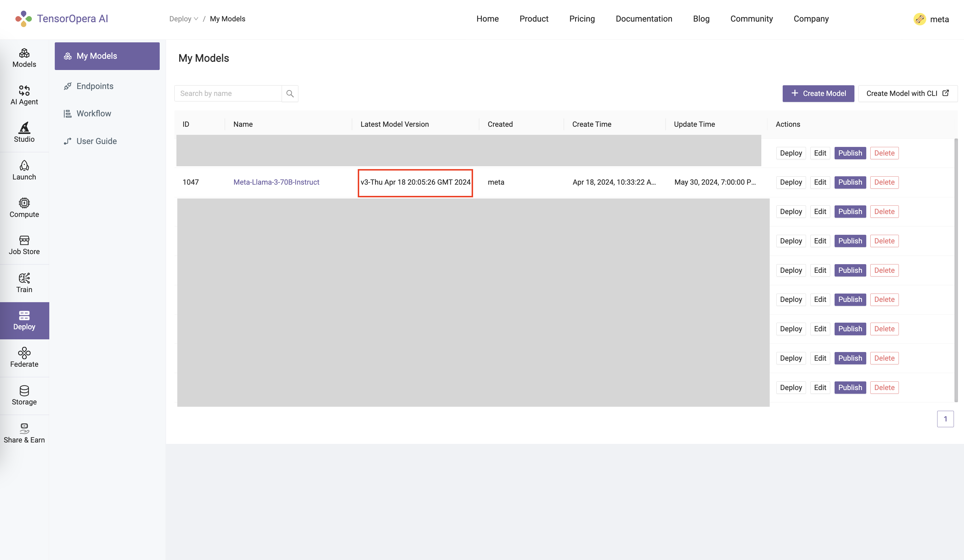Open the AI Agent sidebar icon
The image size is (964, 560).
pos(24,90)
